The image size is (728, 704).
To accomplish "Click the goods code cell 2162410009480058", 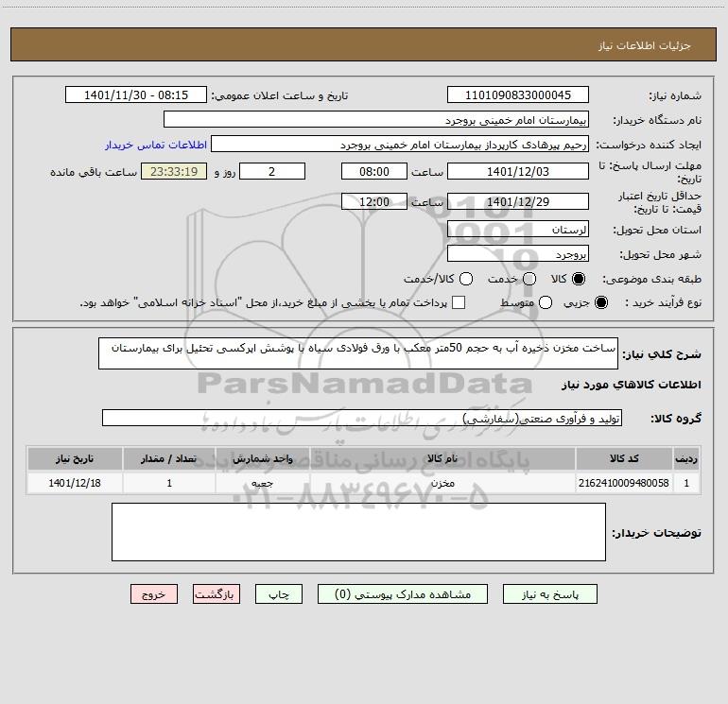I will [x=624, y=483].
